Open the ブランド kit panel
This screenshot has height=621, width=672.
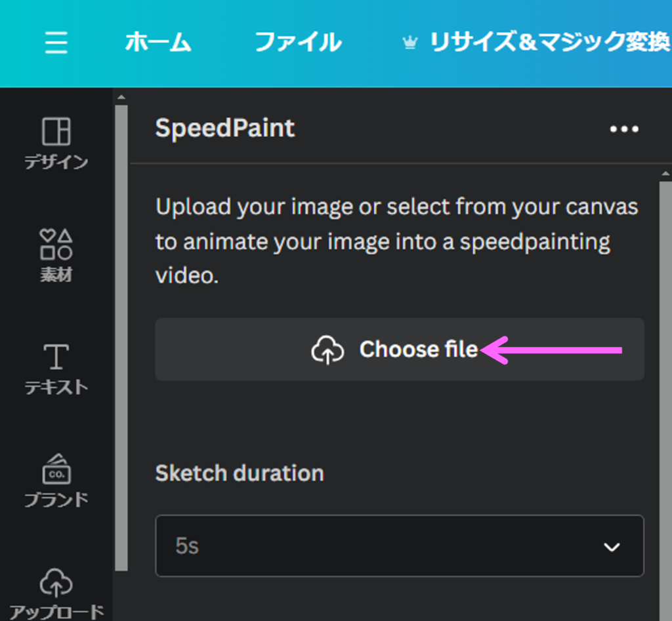tap(56, 480)
